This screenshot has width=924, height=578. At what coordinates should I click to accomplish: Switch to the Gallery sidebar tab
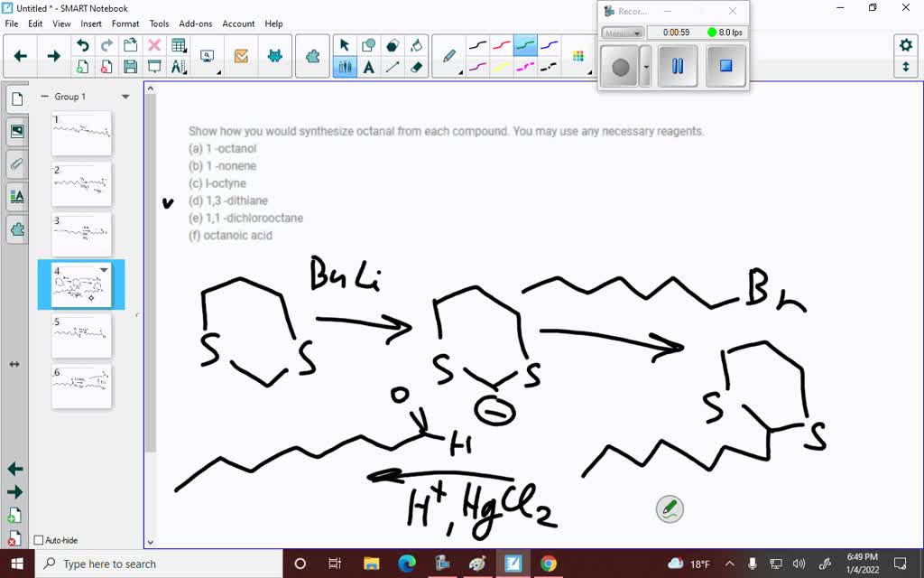[16, 131]
